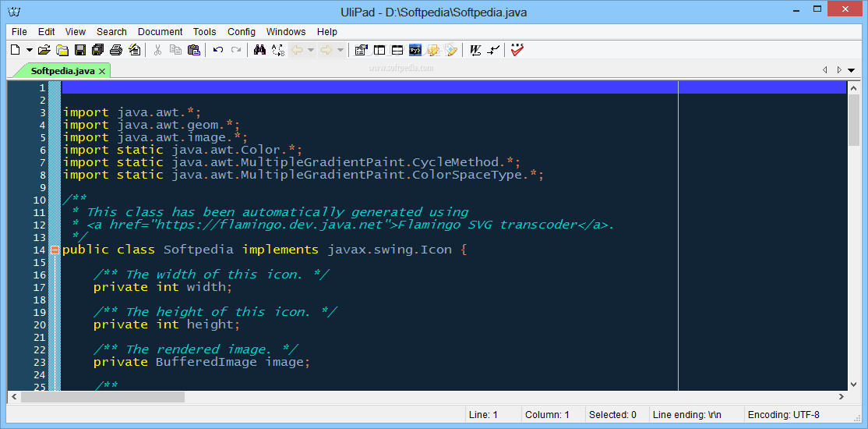Open the Tools menu
The height and width of the screenshot is (429, 868).
(x=204, y=32)
